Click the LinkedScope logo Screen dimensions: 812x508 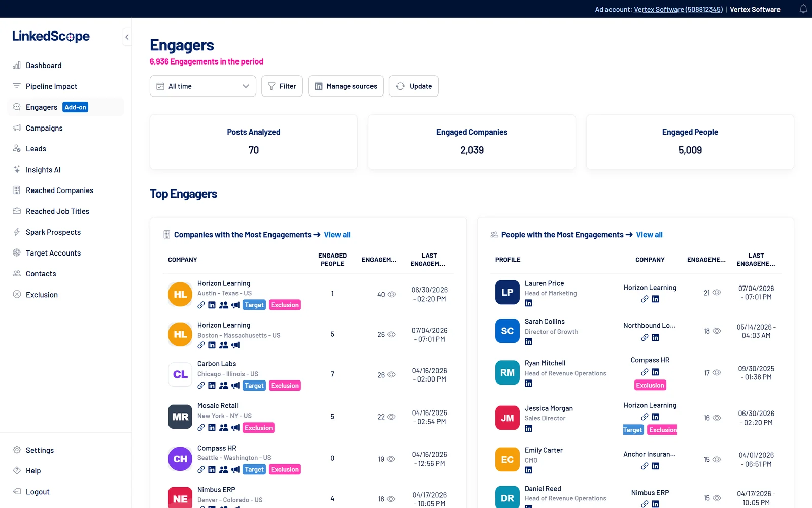pyautogui.click(x=51, y=36)
